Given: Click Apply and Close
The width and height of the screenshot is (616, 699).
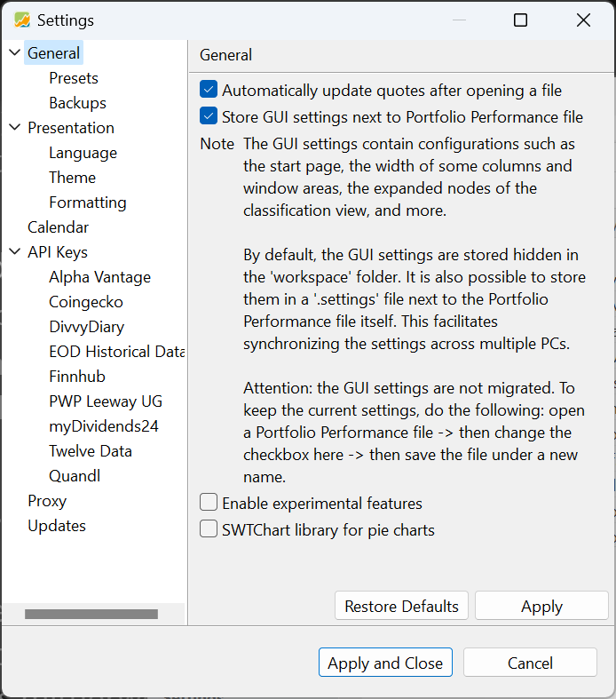Looking at the screenshot, I should [x=385, y=663].
